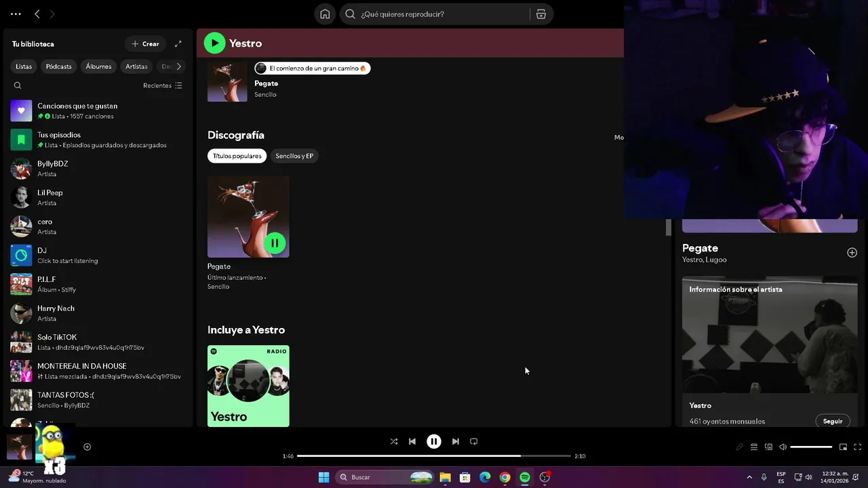Open the Lil Peep artist entry

[98, 197]
